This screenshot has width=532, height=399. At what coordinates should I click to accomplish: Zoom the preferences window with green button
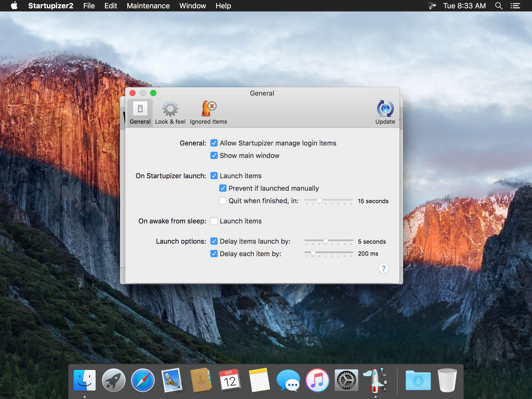pos(153,93)
